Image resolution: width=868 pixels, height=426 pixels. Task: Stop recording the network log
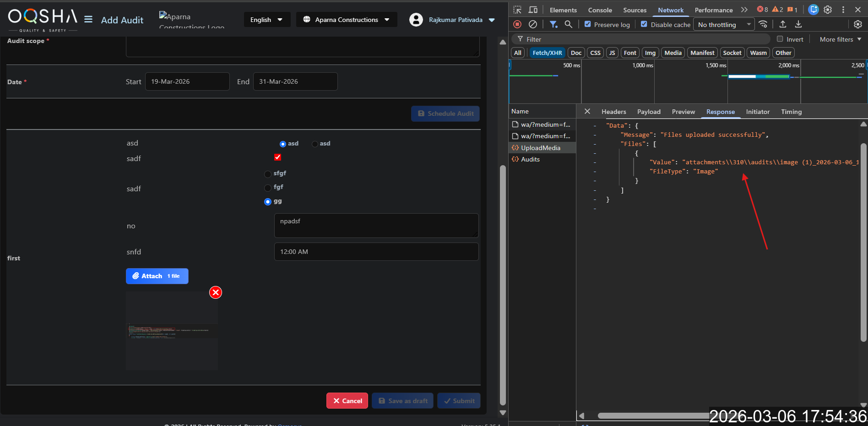pyautogui.click(x=517, y=24)
